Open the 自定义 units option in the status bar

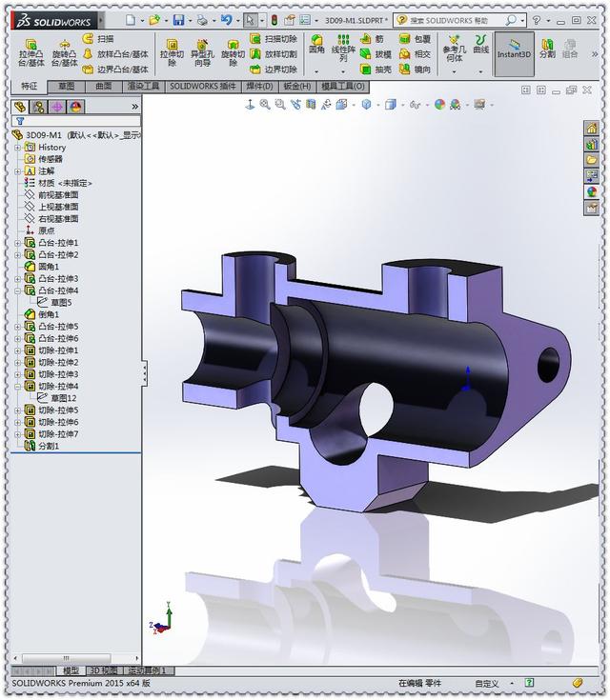[487, 683]
